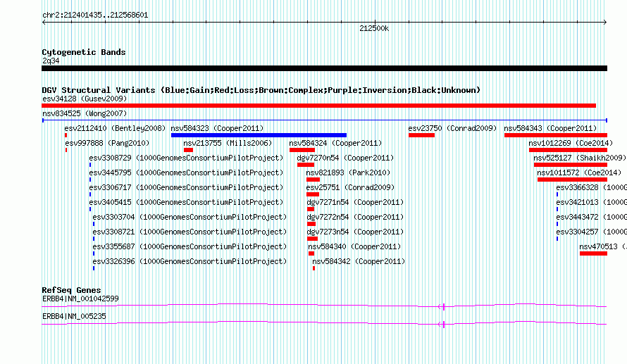627x364 pixels.
Task: Open the esv23750 (Conrad2009) label
Action: point(452,128)
